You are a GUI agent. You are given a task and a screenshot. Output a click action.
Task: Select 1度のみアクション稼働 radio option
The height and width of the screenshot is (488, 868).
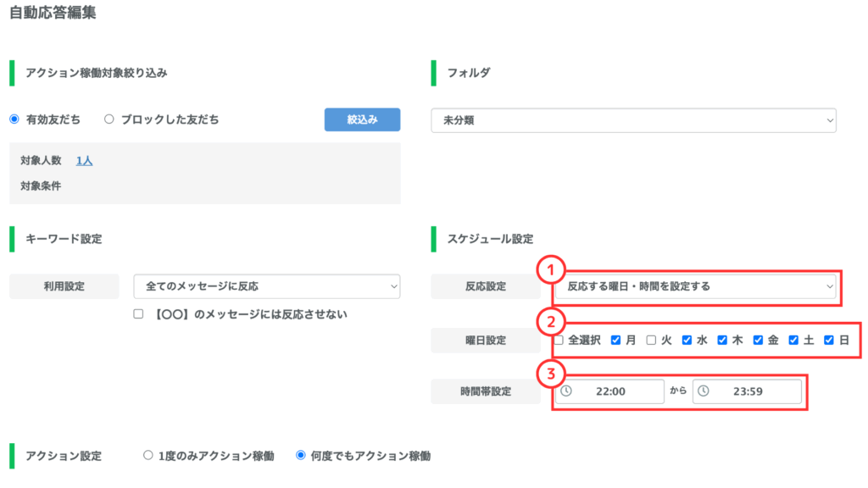pyautogui.click(x=147, y=455)
